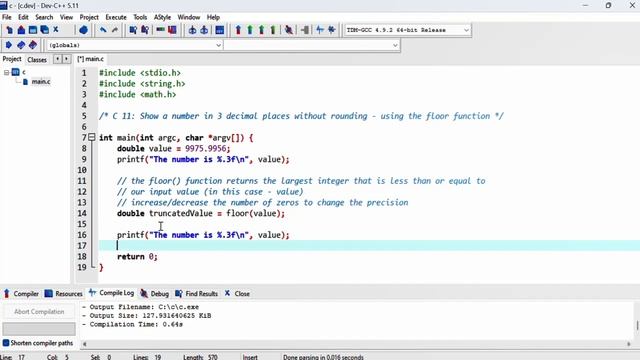Click the Close tab in bottom panel
The image size is (640, 360).
237,293
